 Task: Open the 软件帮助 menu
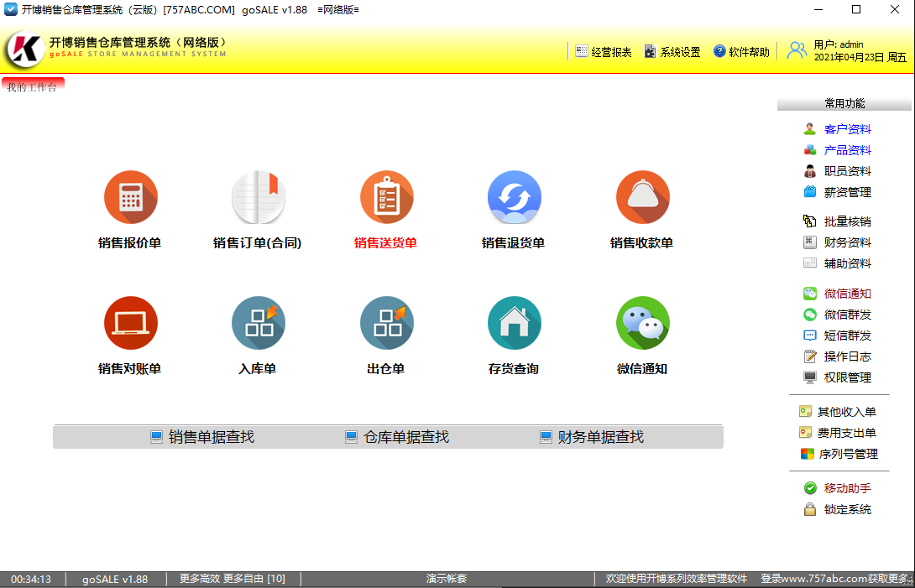(750, 52)
